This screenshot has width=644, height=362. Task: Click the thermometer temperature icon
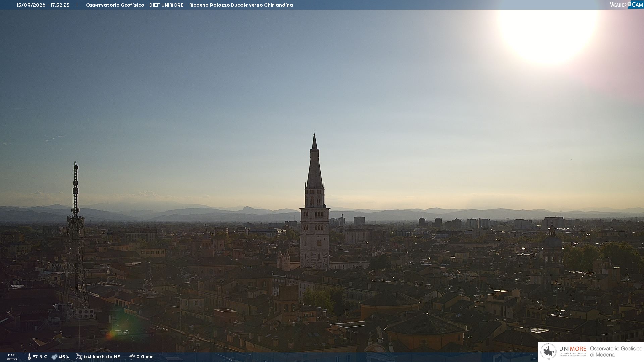(29, 357)
